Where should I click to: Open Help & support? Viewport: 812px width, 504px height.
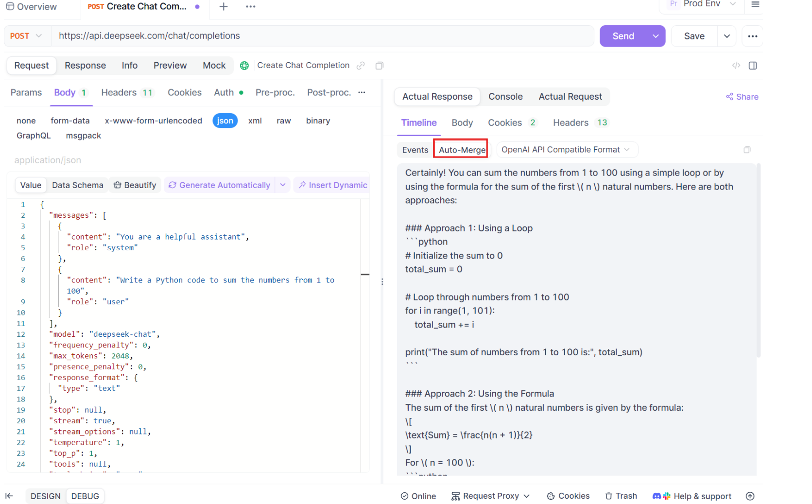coord(692,496)
